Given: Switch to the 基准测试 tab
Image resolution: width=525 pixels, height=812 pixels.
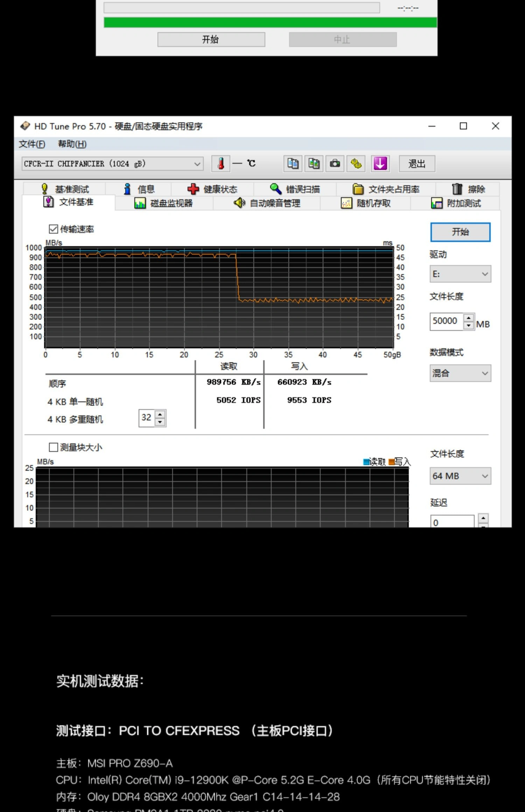Looking at the screenshot, I should (x=64, y=189).
